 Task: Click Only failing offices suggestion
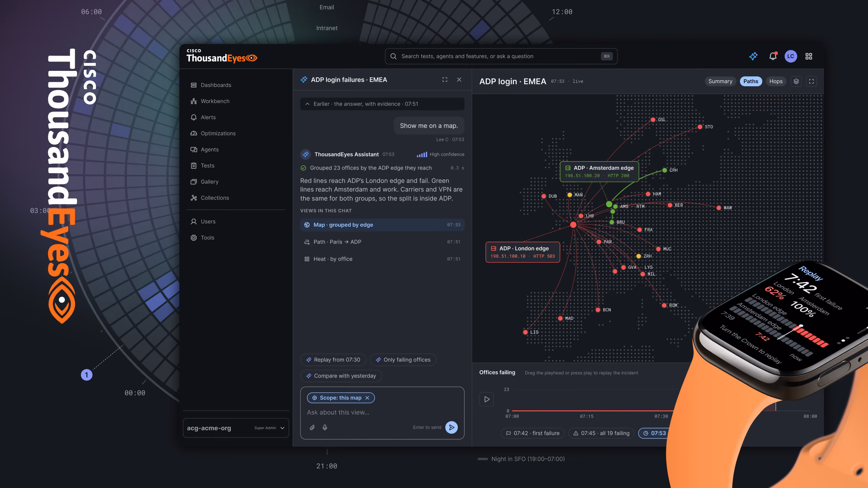403,360
